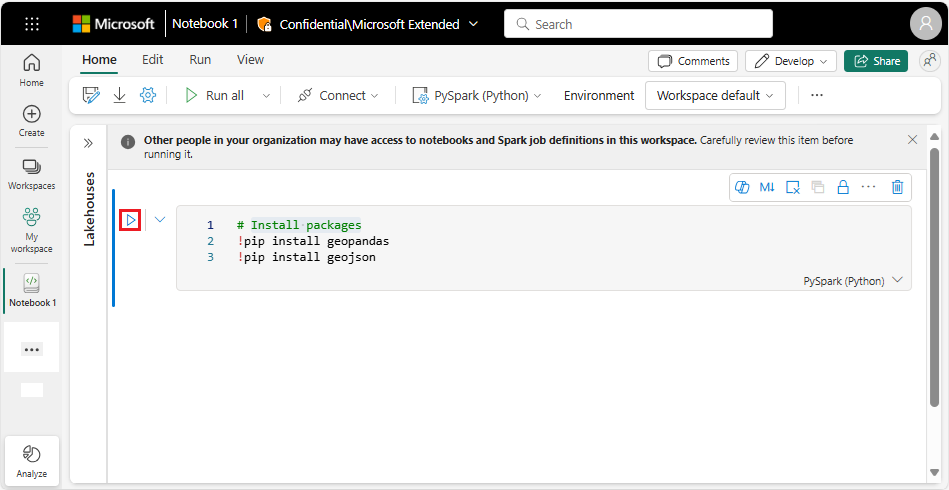
Task: Open the Connect dropdown
Action: (338, 96)
